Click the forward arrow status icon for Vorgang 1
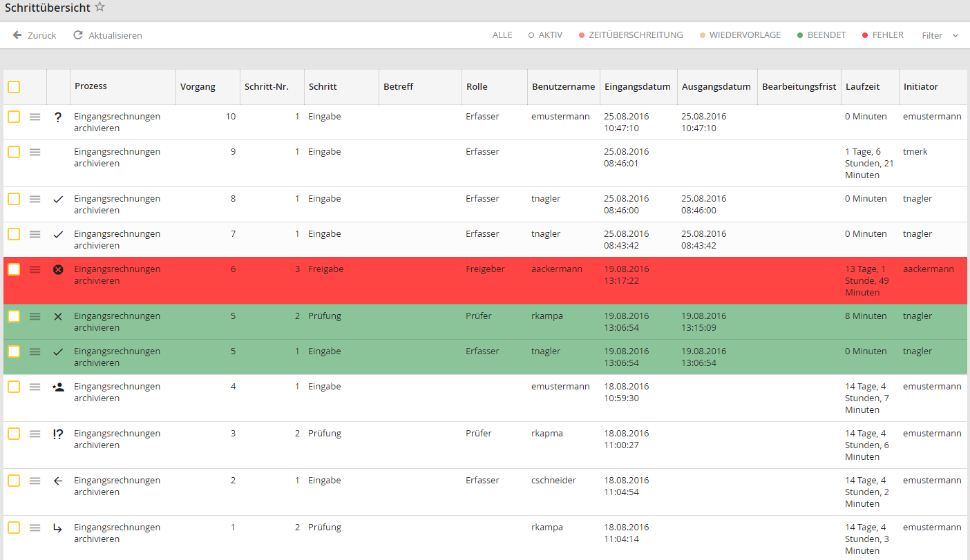This screenshot has width=970, height=560. pos(58,528)
